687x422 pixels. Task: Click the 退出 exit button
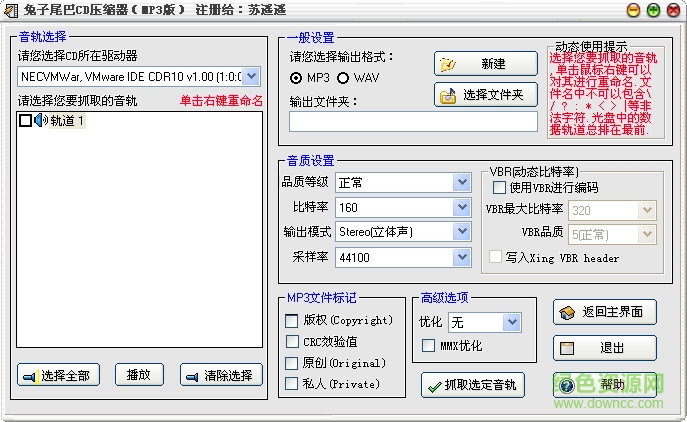point(605,348)
